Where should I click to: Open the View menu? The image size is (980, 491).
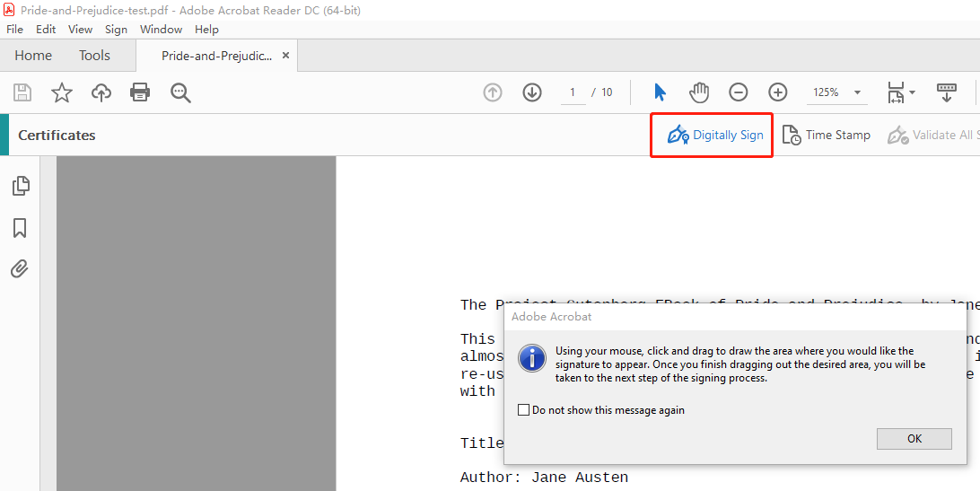[80, 30]
